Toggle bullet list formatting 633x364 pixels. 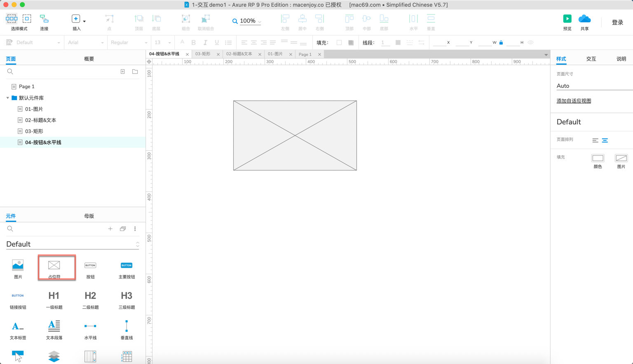pyautogui.click(x=228, y=42)
